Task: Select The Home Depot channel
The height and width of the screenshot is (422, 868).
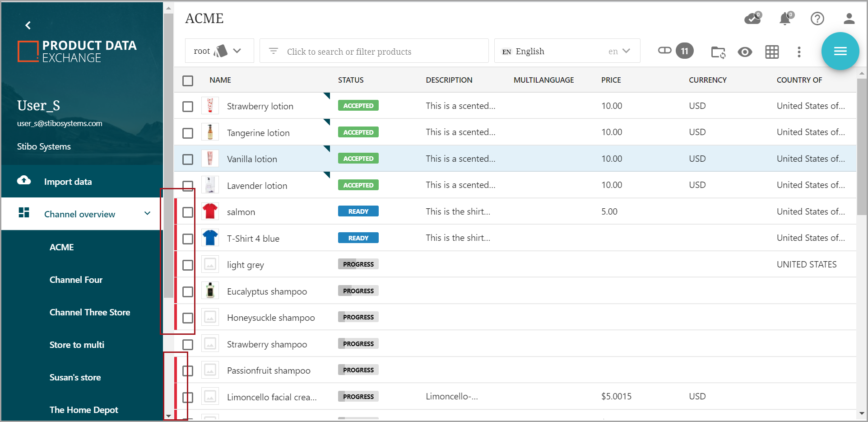Action: click(84, 410)
